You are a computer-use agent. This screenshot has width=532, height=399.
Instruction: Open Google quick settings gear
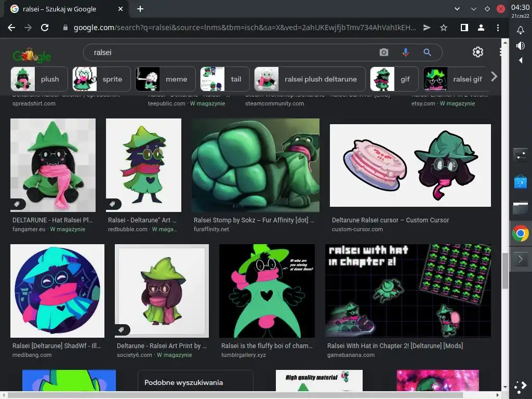478,52
